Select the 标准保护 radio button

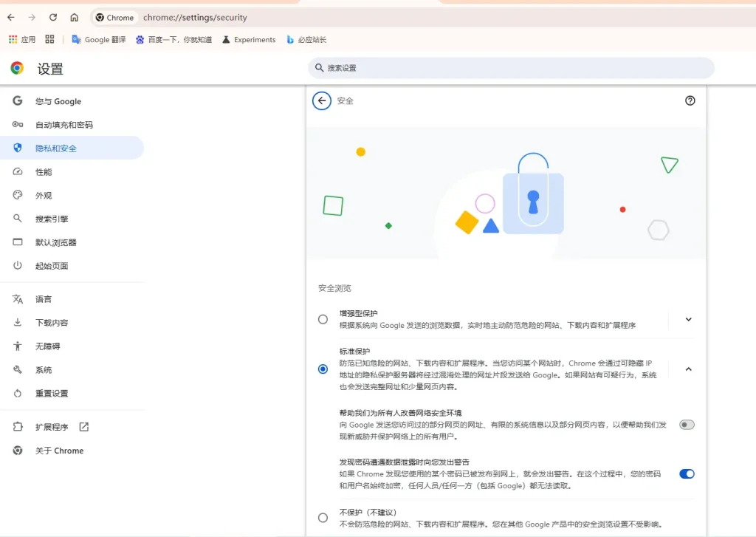point(323,369)
